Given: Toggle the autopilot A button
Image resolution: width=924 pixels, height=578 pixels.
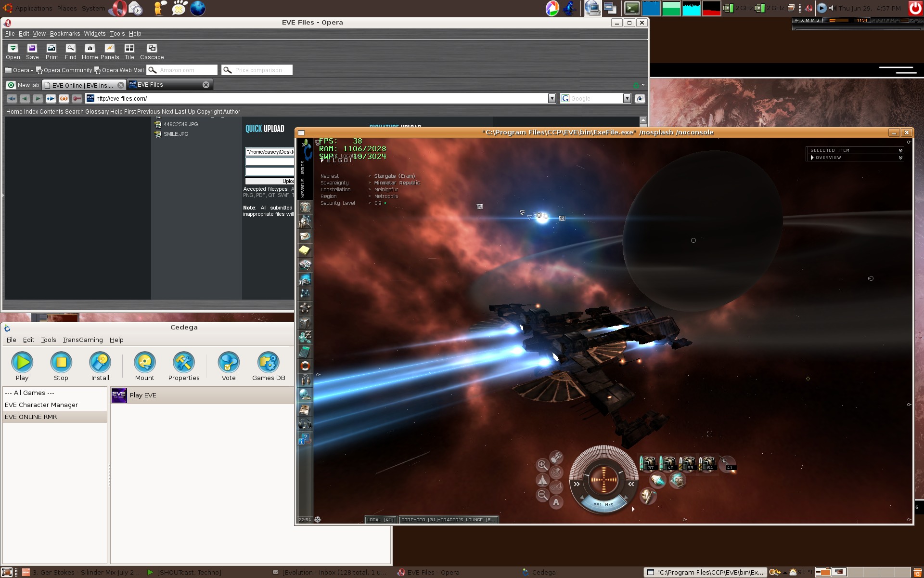Looking at the screenshot, I should click(x=556, y=502).
